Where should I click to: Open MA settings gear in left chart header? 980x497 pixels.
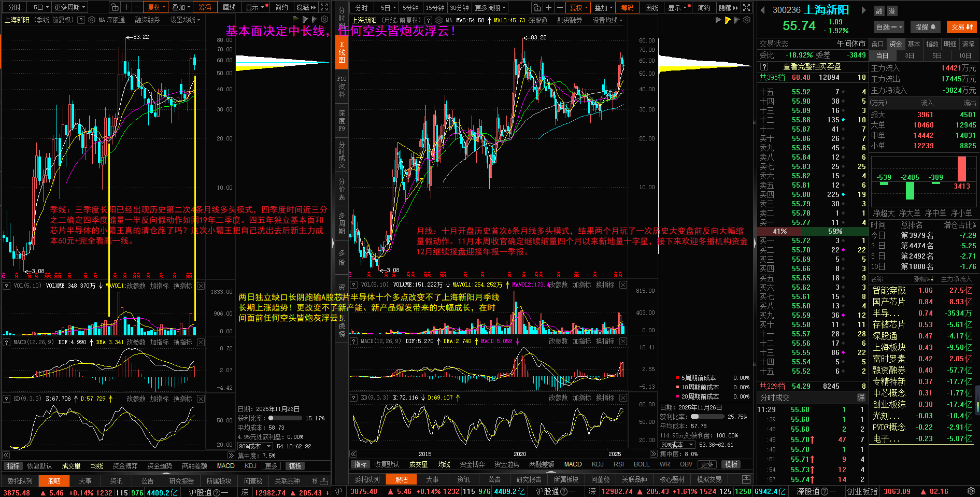(x=92, y=20)
